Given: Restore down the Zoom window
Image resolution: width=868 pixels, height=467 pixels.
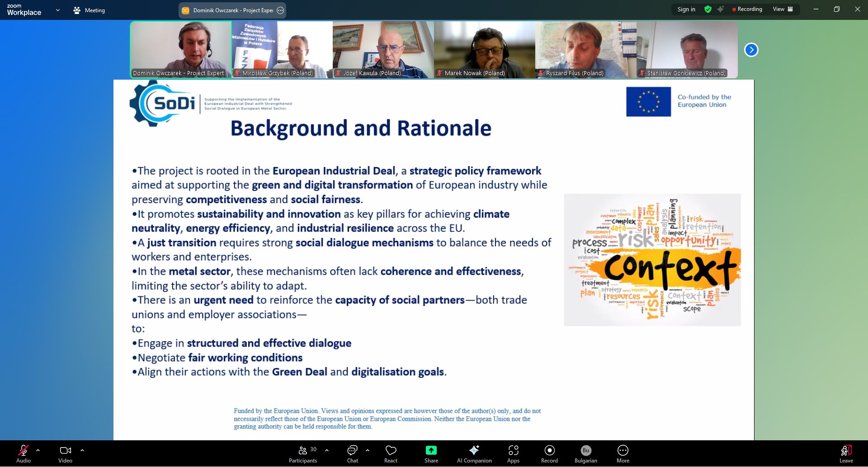Looking at the screenshot, I should click(837, 9).
